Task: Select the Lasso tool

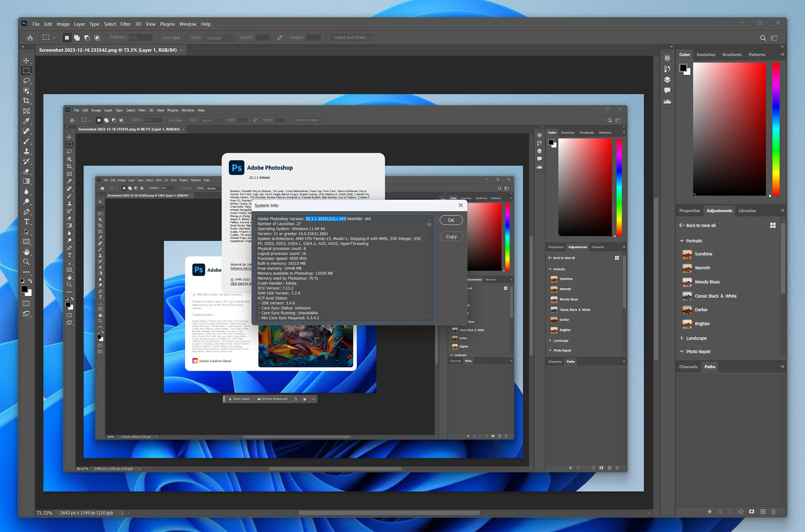Action: point(26,81)
